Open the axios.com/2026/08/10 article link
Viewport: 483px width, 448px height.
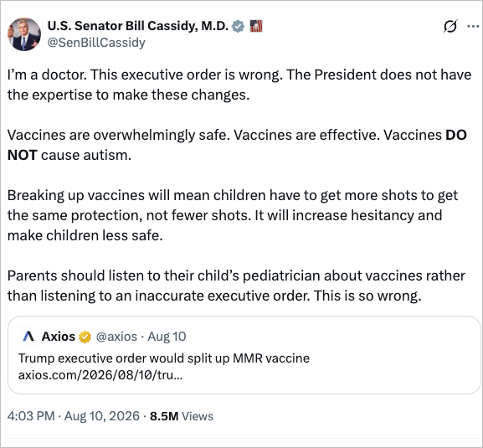[100, 375]
